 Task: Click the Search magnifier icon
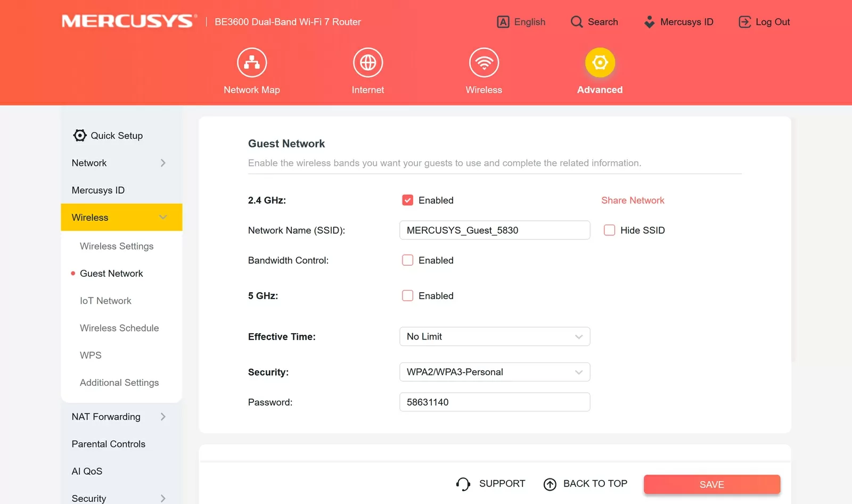coord(577,22)
